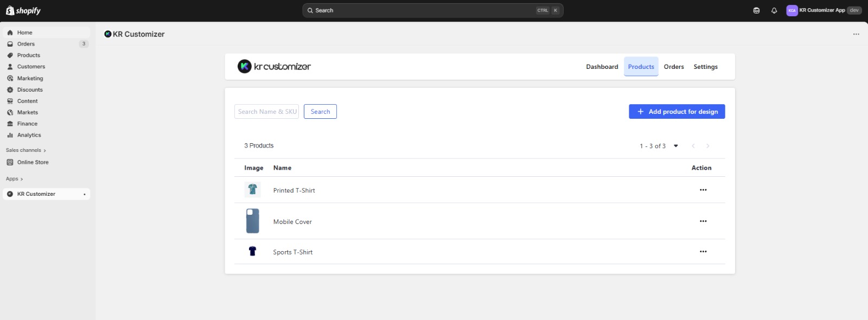Image resolution: width=868 pixels, height=320 pixels.
Task: Click the Orders inbox icon in sidebar
Action: point(10,44)
